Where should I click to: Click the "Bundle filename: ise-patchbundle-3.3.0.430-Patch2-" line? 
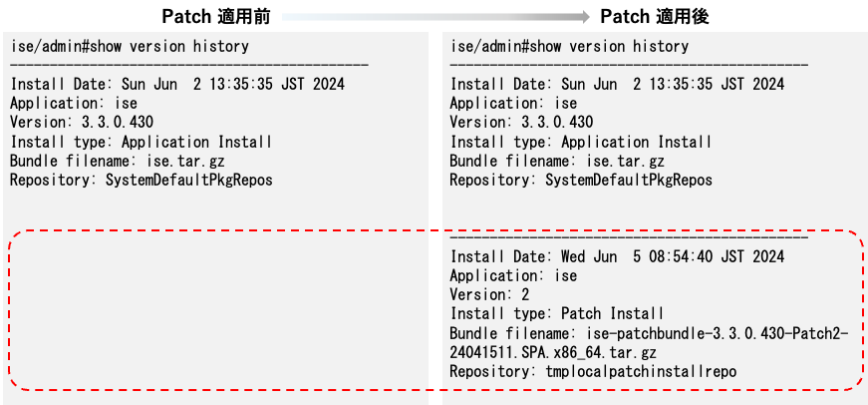point(649,333)
